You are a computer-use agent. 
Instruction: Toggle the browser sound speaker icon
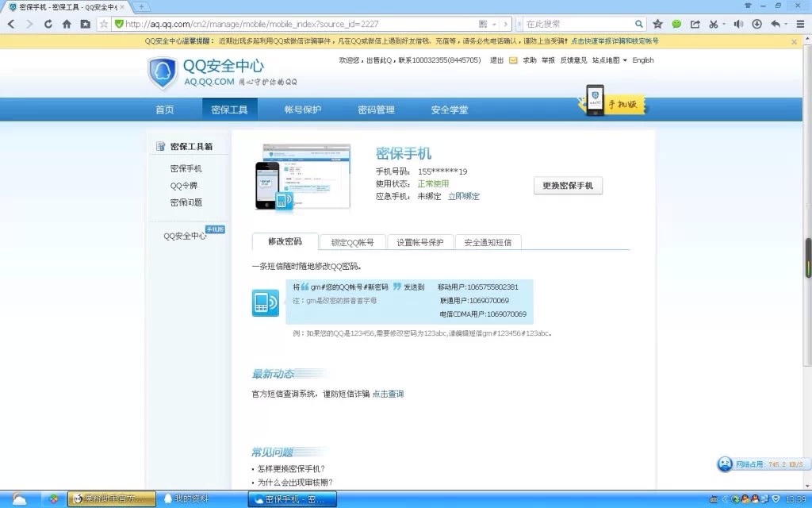coord(738,24)
